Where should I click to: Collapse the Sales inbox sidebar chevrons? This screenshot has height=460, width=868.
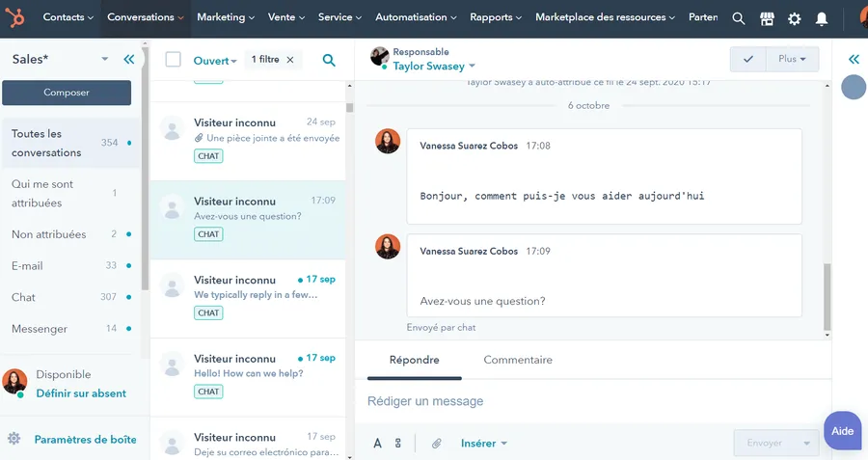(x=129, y=59)
